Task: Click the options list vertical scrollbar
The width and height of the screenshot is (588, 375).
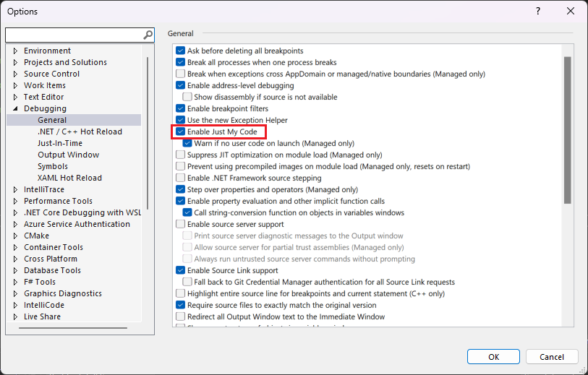Action: pyautogui.click(x=568, y=145)
